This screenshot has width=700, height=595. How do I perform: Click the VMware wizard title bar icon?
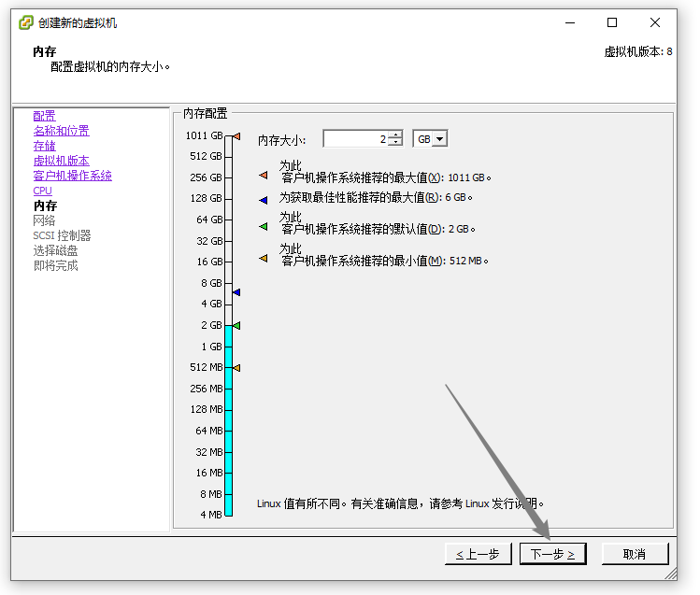(x=26, y=22)
